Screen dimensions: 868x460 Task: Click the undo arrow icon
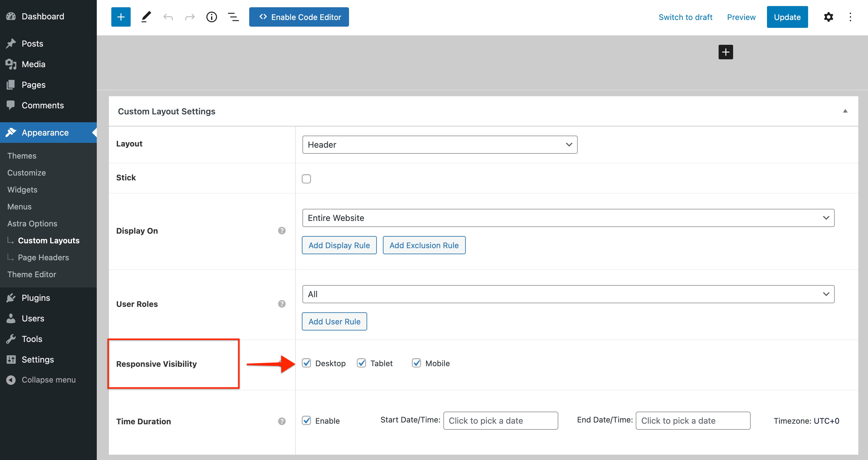(x=168, y=17)
